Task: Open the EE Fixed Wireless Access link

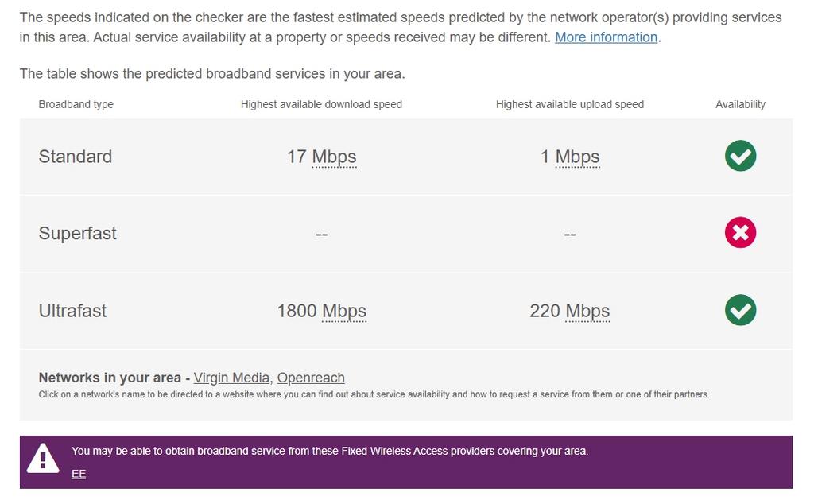Action: point(78,474)
